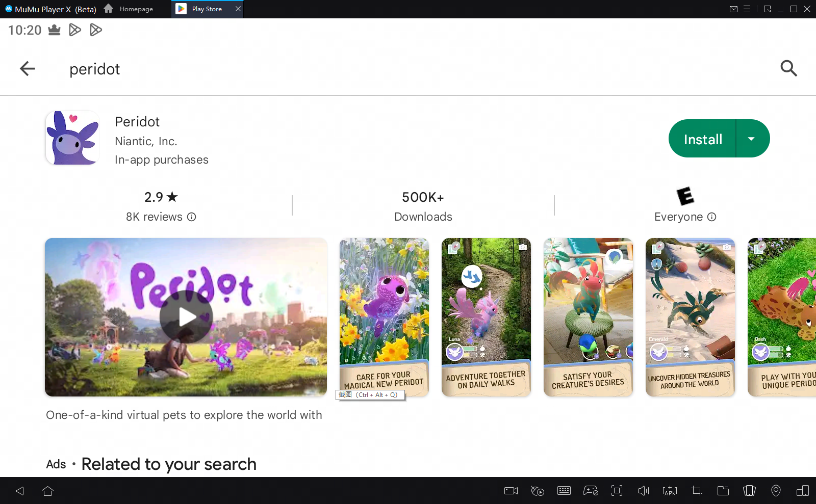This screenshot has height=504, width=816.
Task: Click the install APK icon
Action: coord(670,491)
